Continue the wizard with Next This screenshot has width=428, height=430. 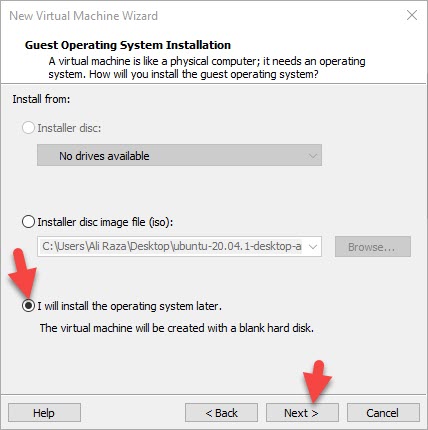pos(302,413)
